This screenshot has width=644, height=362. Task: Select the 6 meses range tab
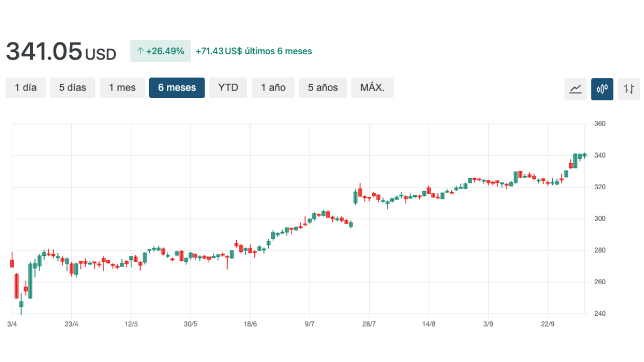point(177,88)
